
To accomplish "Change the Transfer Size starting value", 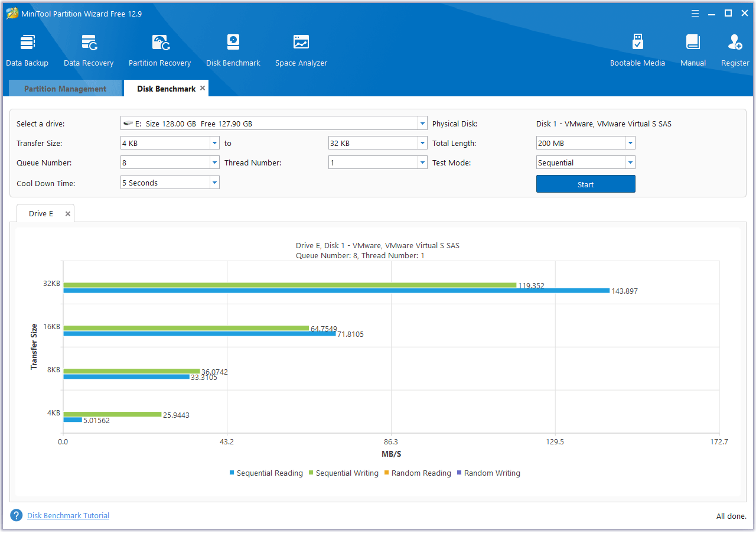I will (x=214, y=142).
